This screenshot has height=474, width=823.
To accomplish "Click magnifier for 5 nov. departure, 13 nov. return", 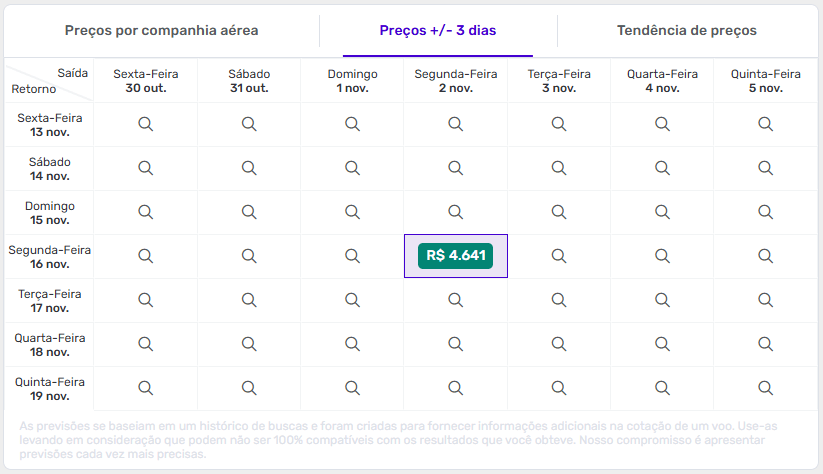I will point(765,124).
